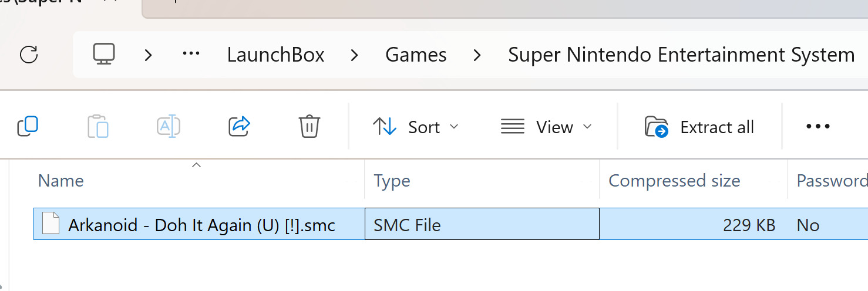Sort by Compressed size column header
Viewport: 868px width, 291px height.
(693, 181)
